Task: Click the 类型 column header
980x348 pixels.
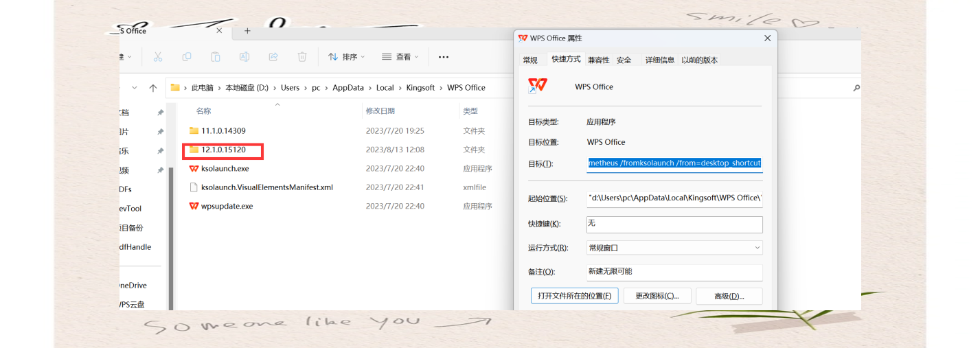Action: click(470, 111)
